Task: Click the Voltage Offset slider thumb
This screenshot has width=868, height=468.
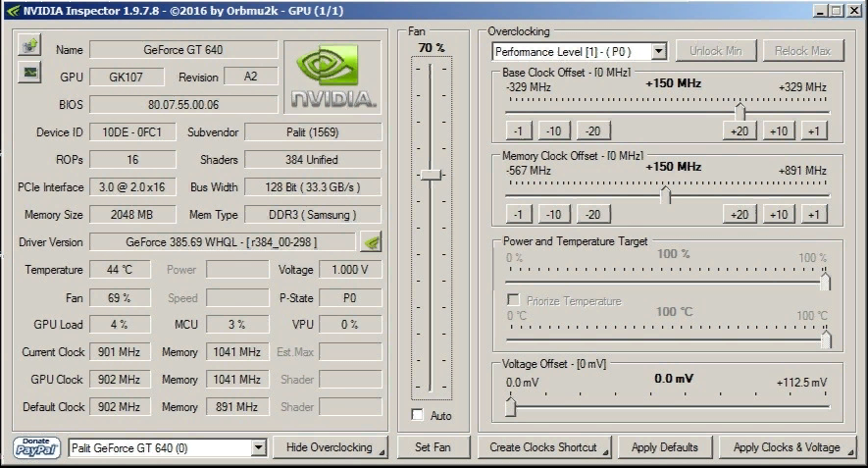Action: 510,406
